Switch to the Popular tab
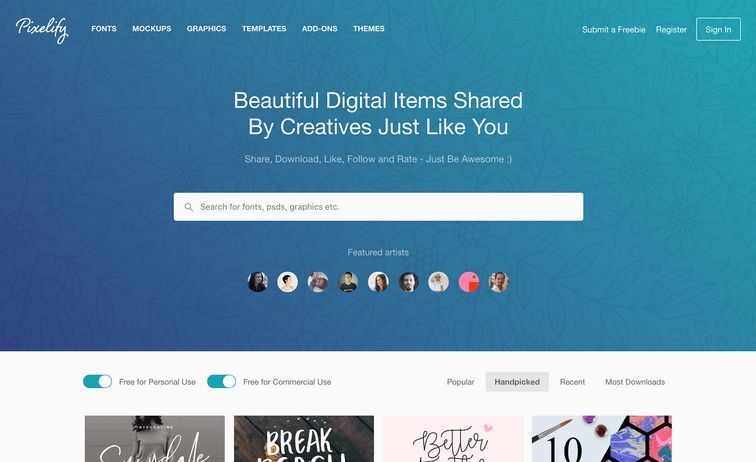The width and height of the screenshot is (756, 462). click(460, 382)
